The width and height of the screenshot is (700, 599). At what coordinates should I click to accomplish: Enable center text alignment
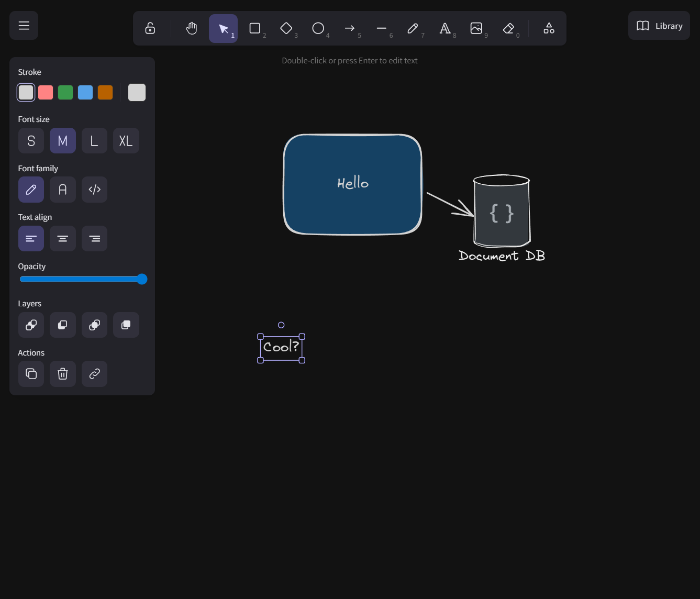pos(62,238)
